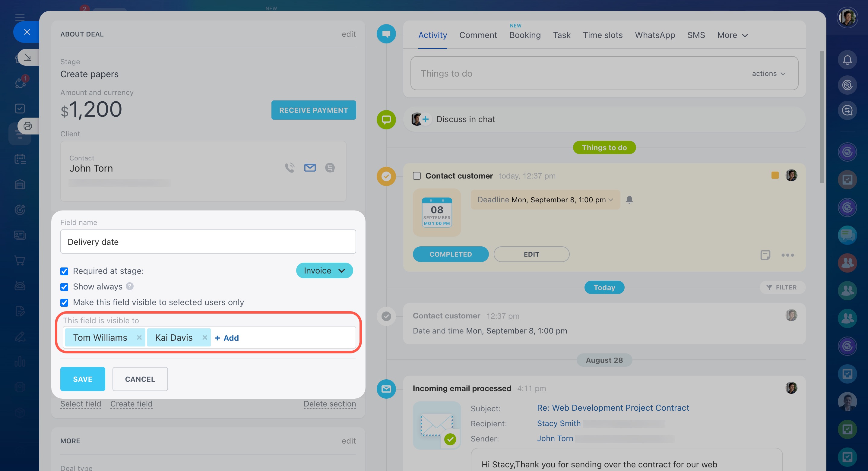Click the email icon next to John Torn
The image size is (868, 471).
coord(310,167)
